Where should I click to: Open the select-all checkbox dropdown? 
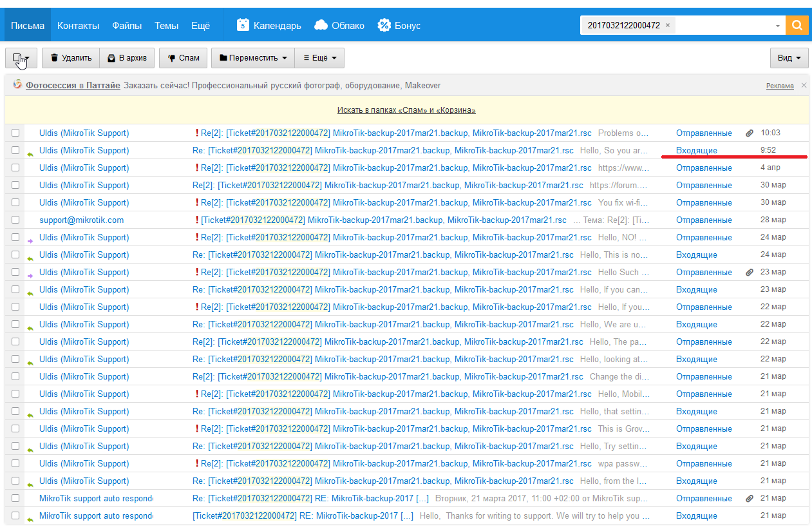tap(21, 57)
